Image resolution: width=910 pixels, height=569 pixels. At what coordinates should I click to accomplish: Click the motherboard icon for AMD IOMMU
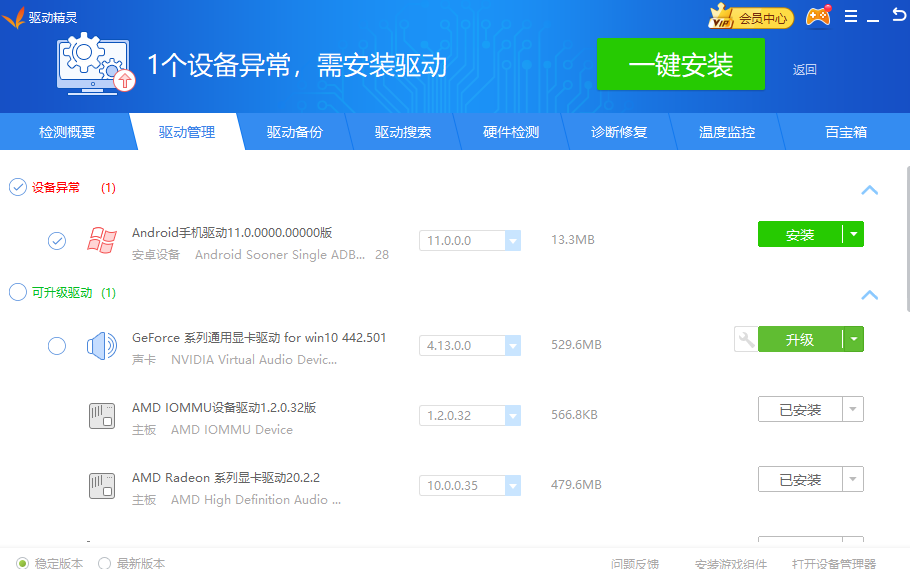(102, 416)
